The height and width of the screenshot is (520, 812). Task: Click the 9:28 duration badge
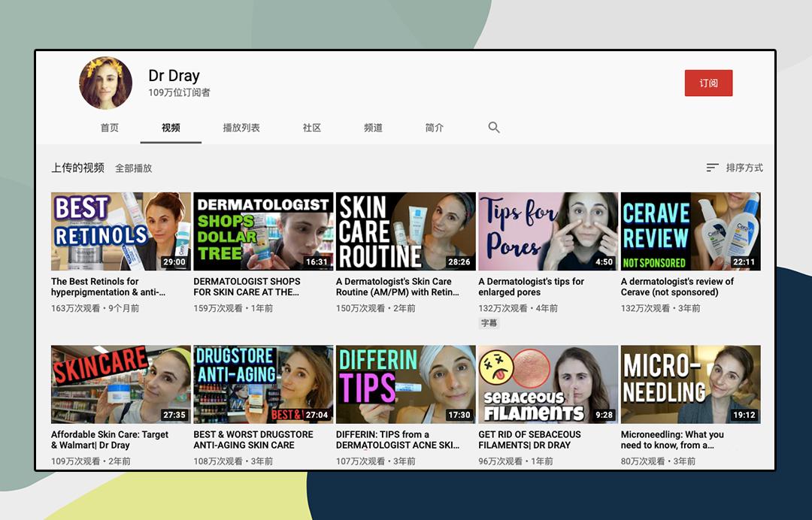[x=604, y=415]
